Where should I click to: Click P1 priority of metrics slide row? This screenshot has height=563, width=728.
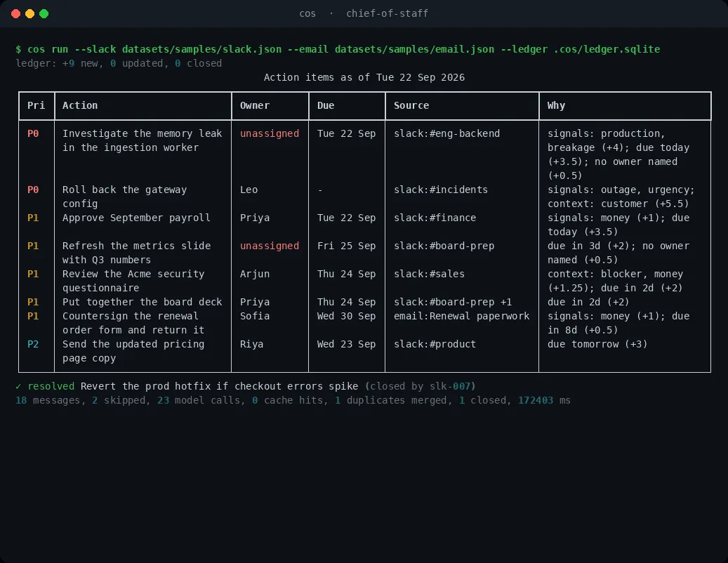[x=33, y=246]
